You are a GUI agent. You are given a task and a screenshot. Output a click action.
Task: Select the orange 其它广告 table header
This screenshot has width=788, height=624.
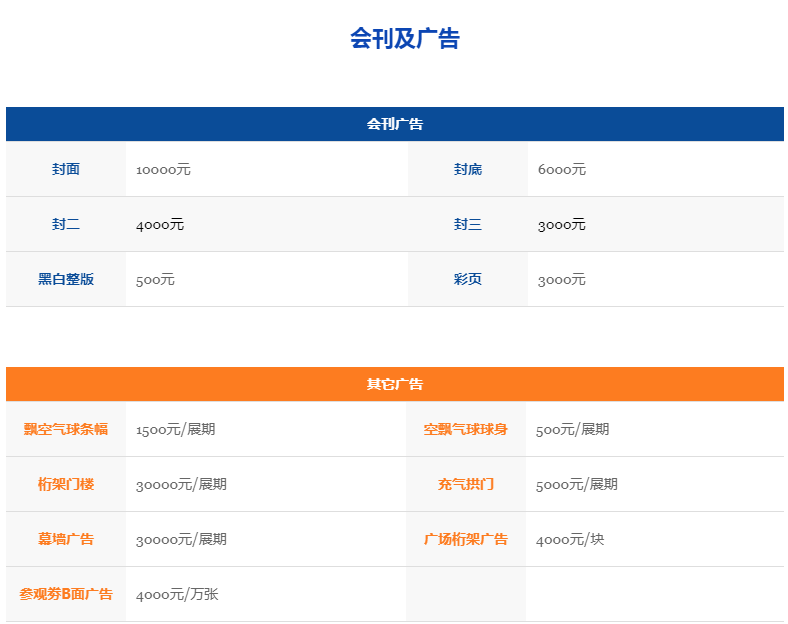point(394,384)
